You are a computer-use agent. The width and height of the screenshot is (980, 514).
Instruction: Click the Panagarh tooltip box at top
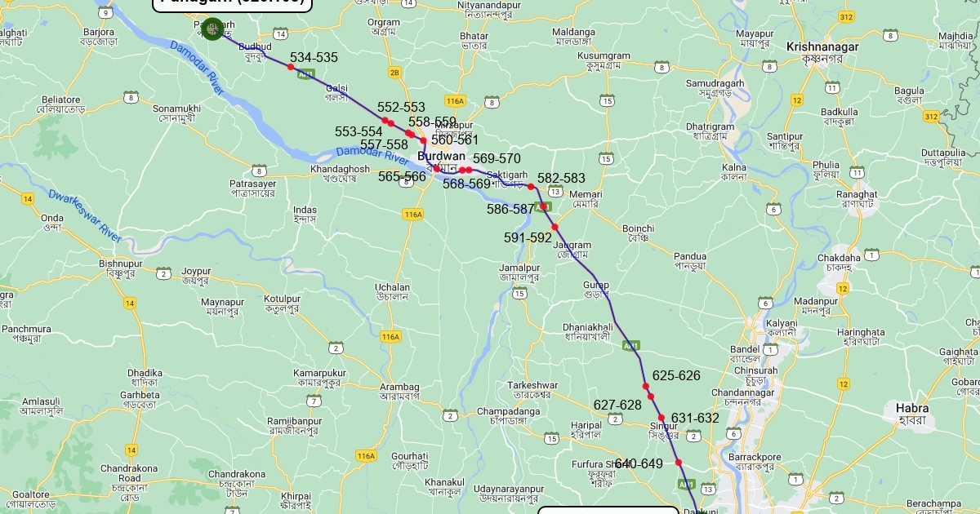coord(233,4)
